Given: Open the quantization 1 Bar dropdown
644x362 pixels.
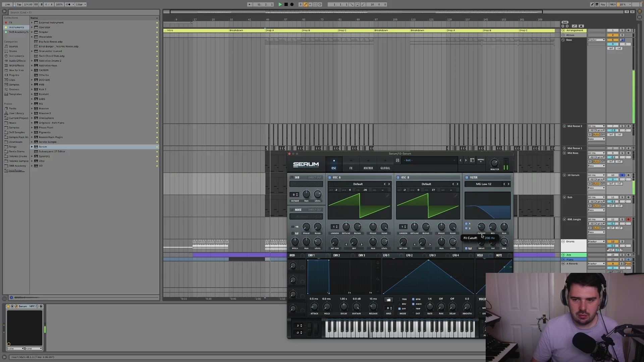Looking at the screenshot, I should point(80,4).
